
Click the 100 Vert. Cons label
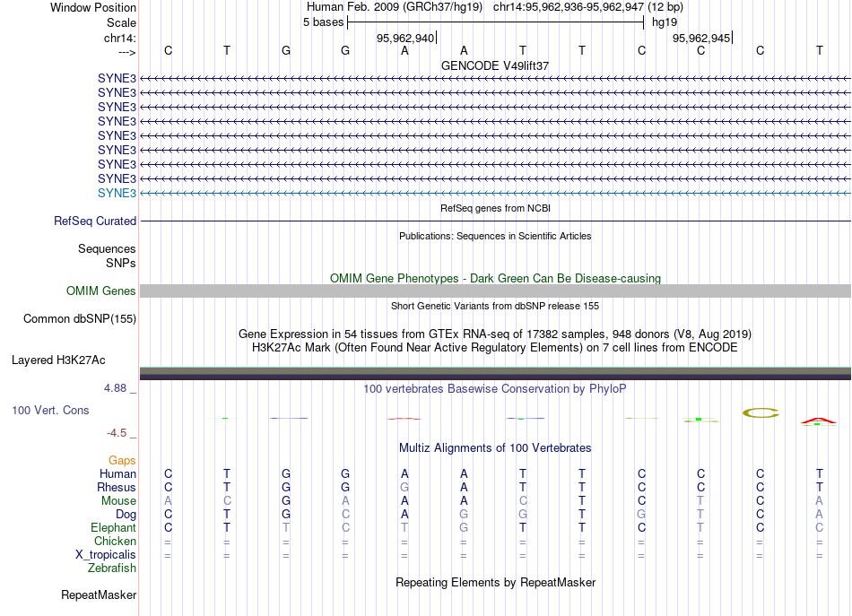(x=50, y=410)
